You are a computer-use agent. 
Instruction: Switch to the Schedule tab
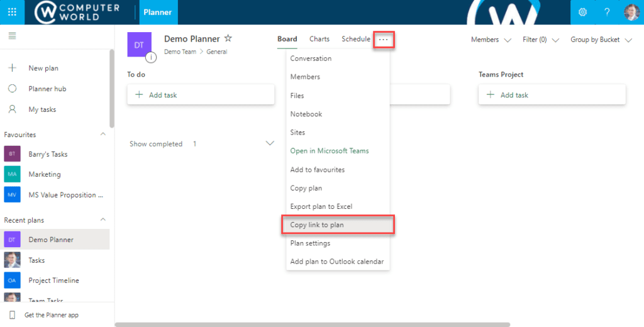(x=356, y=39)
